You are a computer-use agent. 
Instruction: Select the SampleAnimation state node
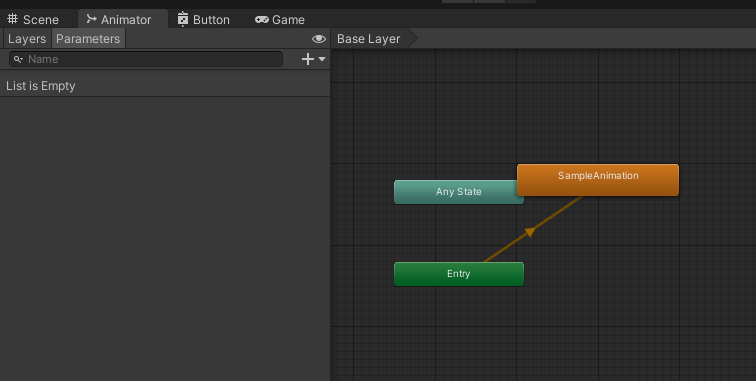(x=598, y=180)
